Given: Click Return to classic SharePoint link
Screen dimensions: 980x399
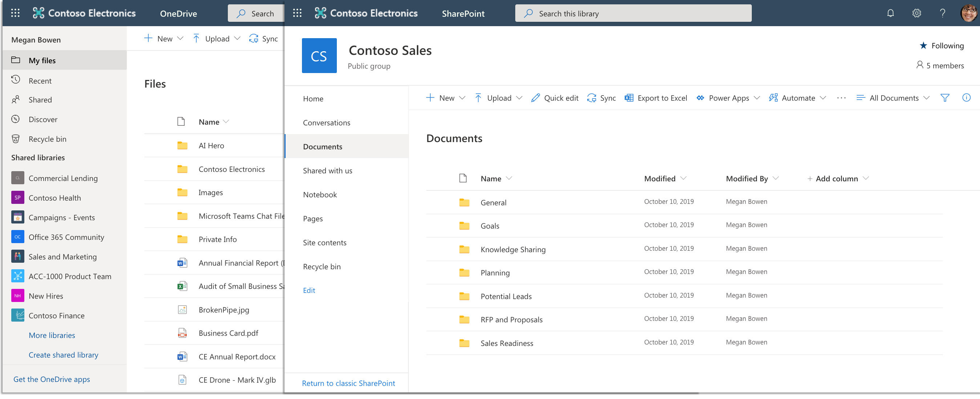Looking at the screenshot, I should point(348,383).
